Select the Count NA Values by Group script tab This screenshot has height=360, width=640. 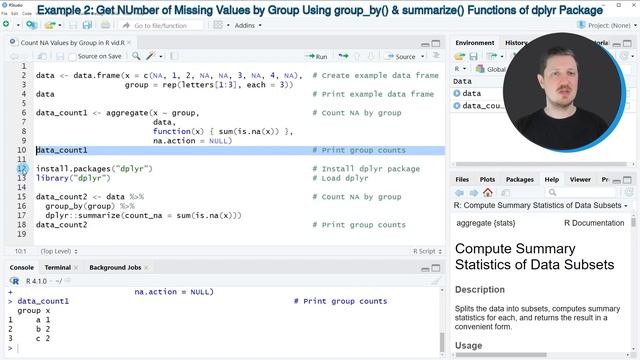pyautogui.click(x=72, y=42)
